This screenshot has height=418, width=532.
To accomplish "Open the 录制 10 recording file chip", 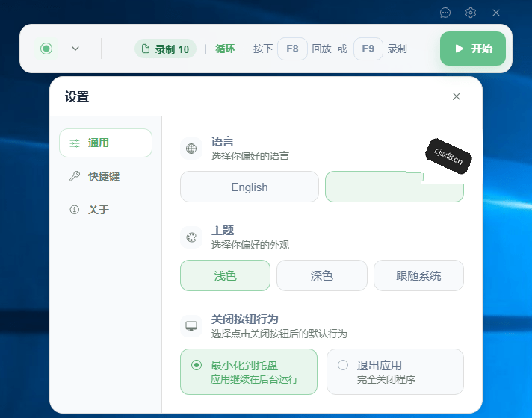I will (165, 49).
